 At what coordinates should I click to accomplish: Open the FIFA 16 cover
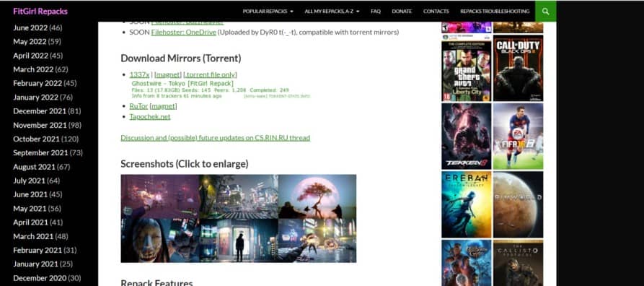coord(518,136)
